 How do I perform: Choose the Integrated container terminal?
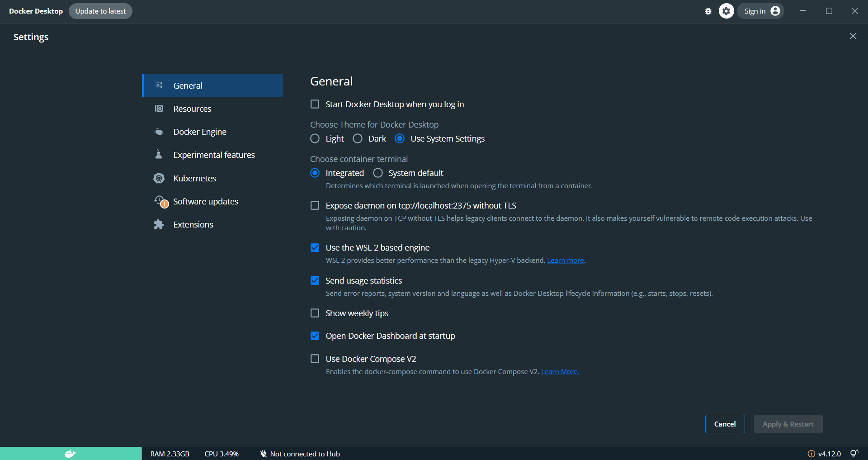(315, 173)
